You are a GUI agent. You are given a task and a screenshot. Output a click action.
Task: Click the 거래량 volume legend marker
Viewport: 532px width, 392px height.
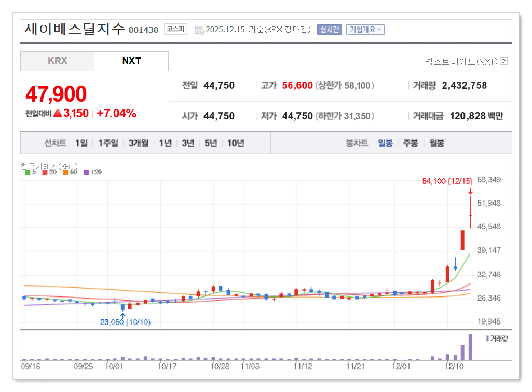point(487,339)
